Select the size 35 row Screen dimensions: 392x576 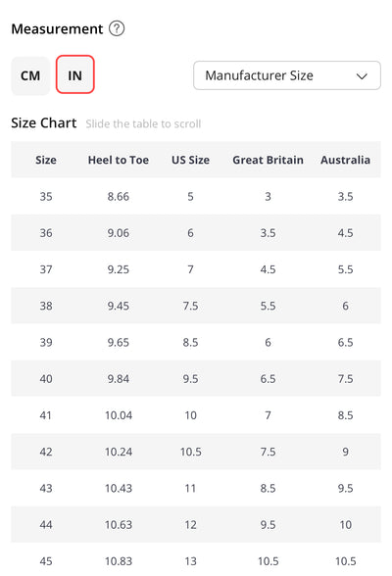[x=196, y=196]
